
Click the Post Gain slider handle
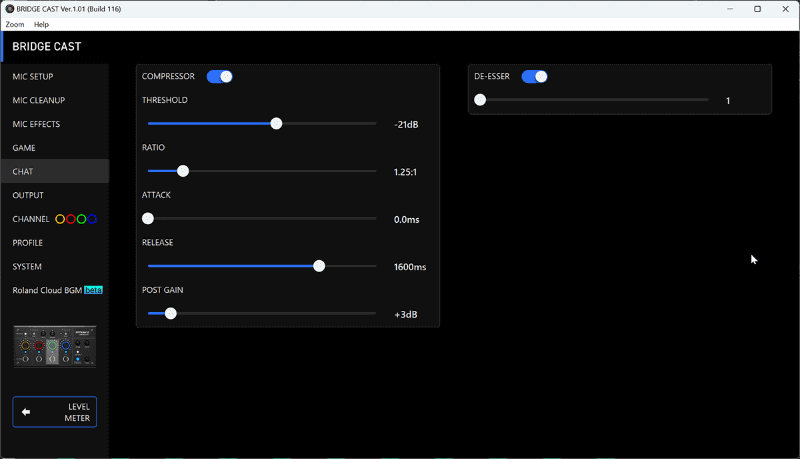pyautogui.click(x=171, y=313)
